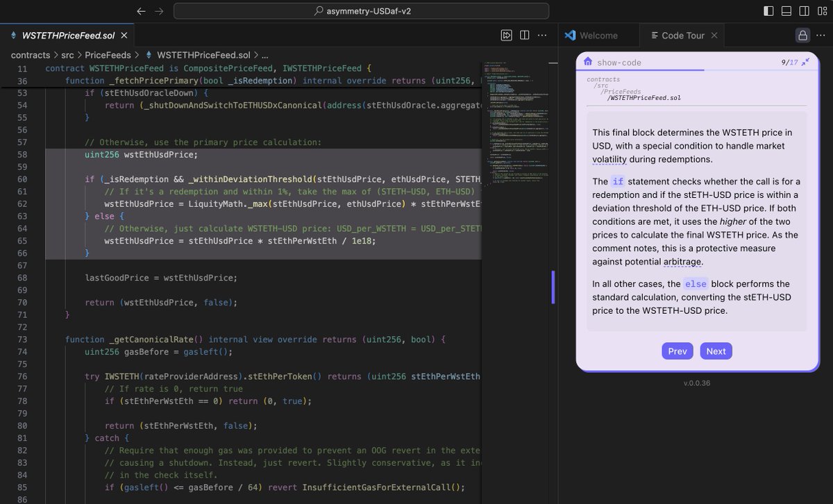The image size is (833, 504).
Task: Click the underlined word 'volatility' in tour text
Action: pos(609,159)
